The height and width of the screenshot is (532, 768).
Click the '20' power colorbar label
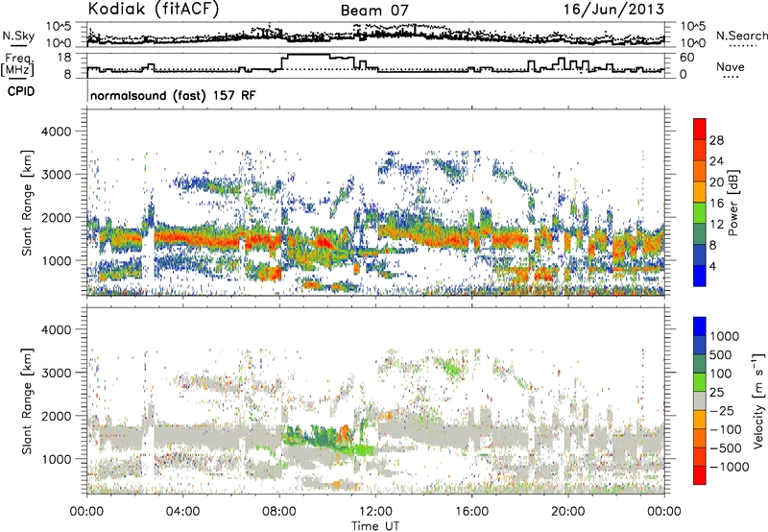tap(716, 182)
